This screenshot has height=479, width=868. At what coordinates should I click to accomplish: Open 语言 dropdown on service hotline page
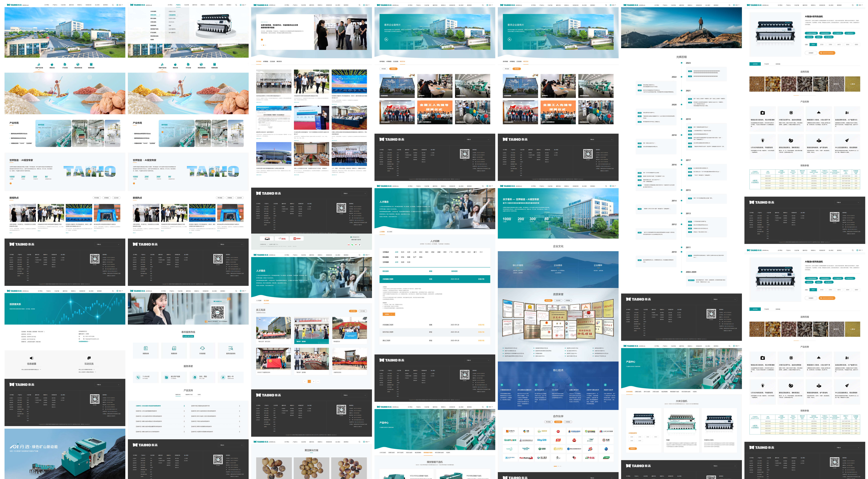(x=243, y=291)
